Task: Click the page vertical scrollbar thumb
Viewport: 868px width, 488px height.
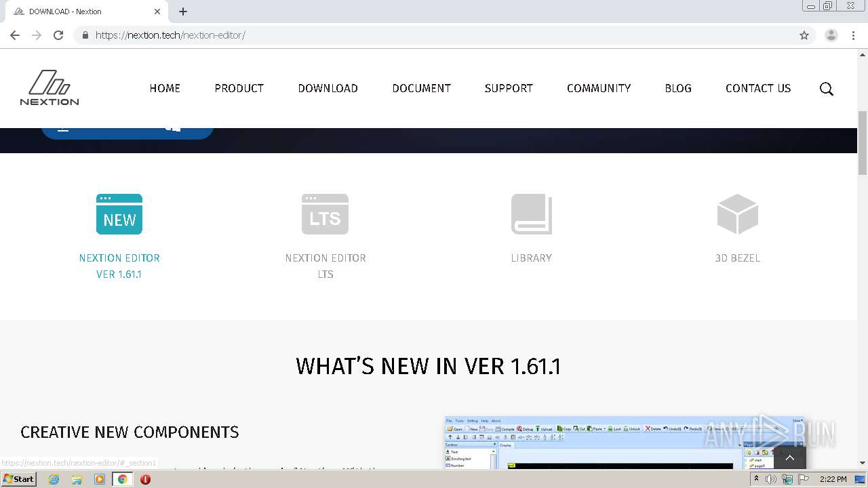Action: 863,142
